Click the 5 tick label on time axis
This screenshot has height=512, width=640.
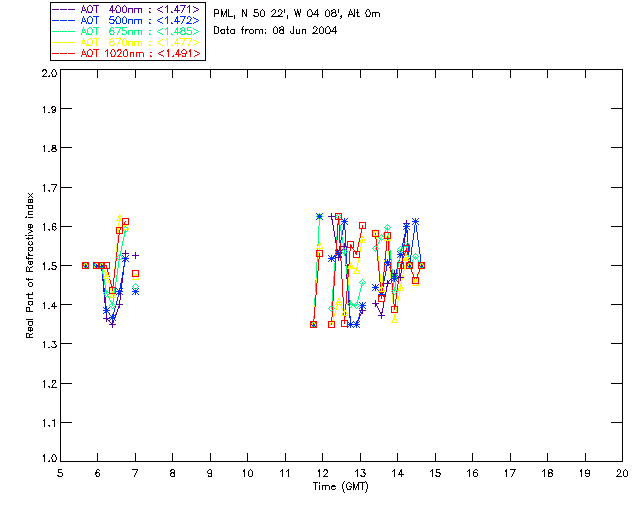tap(60, 474)
